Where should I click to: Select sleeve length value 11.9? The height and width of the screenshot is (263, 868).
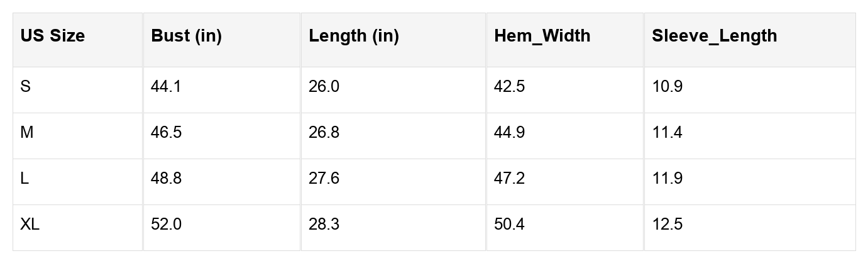click(667, 178)
